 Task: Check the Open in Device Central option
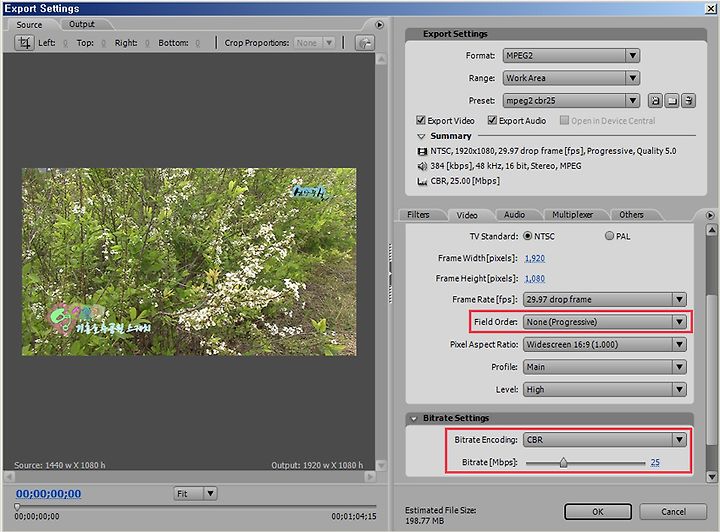(x=564, y=120)
